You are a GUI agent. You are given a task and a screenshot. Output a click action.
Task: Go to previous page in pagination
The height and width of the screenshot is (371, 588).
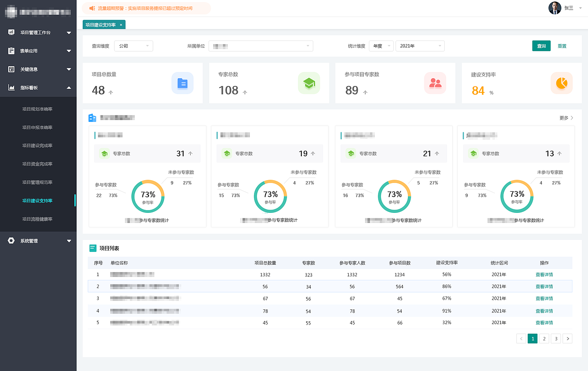tap(521, 339)
